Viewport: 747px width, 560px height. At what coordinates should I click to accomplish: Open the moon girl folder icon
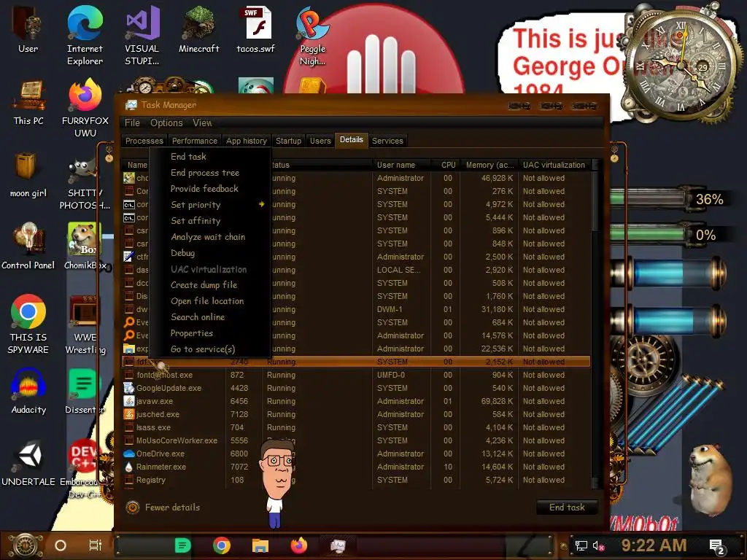28,174
